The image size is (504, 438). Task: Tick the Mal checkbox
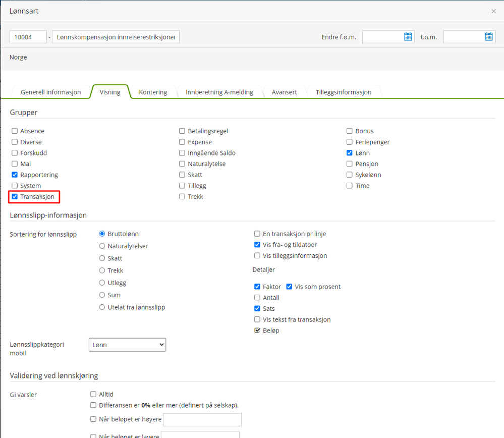click(x=15, y=163)
